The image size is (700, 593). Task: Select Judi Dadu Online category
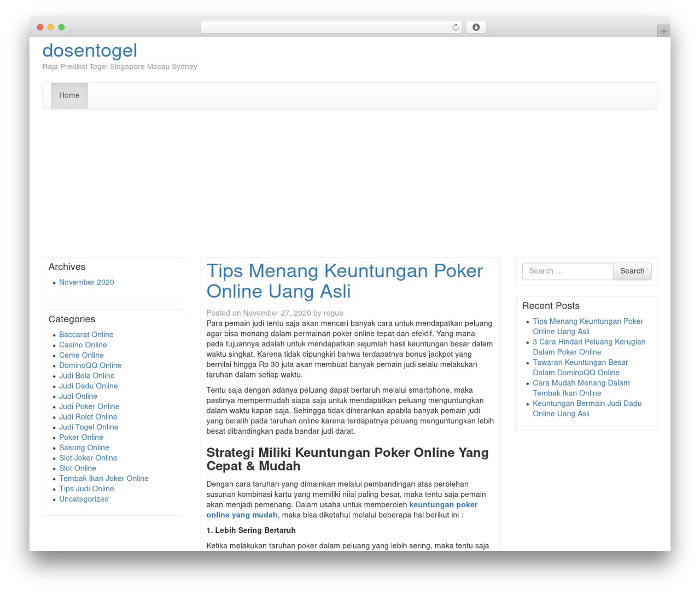(89, 386)
